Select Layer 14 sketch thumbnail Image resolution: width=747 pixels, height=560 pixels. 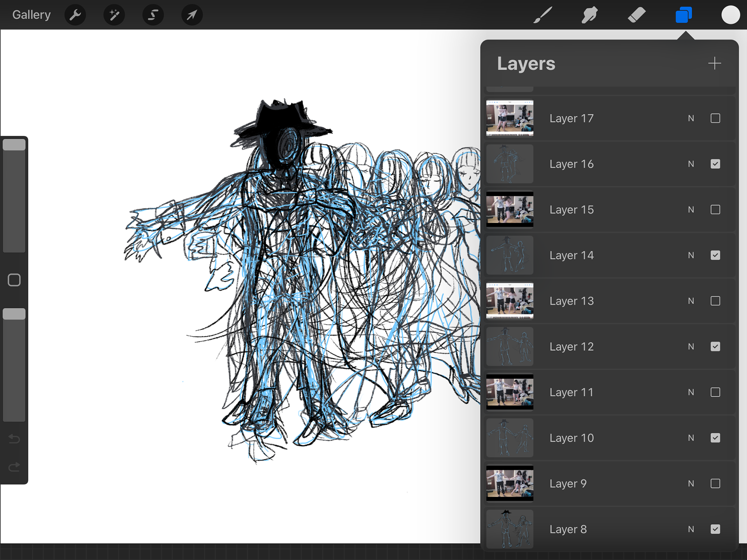[510, 255]
